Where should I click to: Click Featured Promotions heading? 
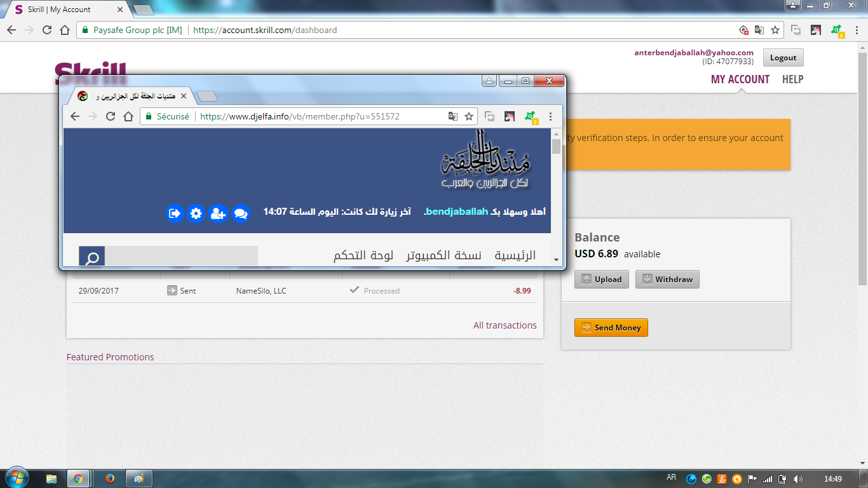[110, 357]
